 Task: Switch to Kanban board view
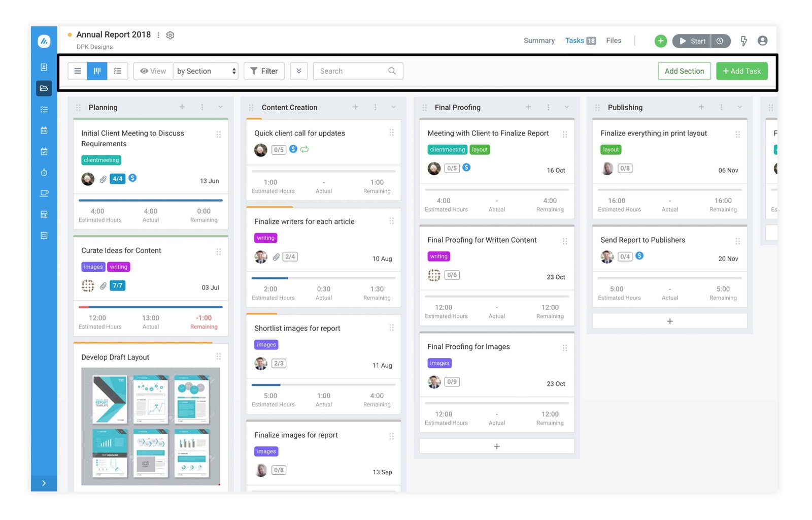(97, 71)
